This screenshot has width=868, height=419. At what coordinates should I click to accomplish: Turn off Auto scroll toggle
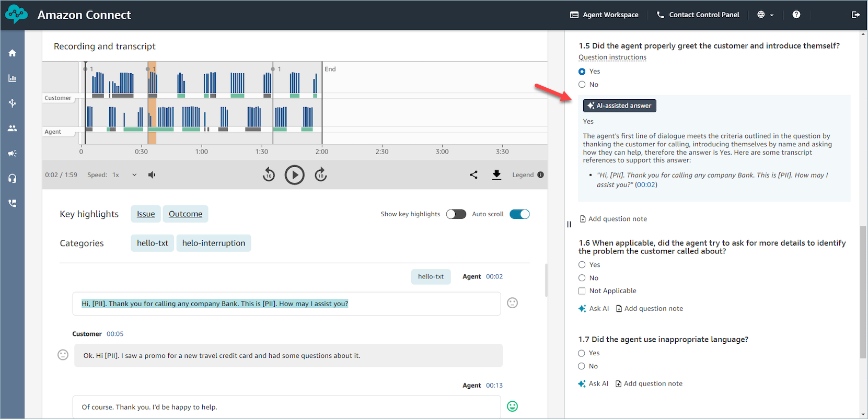[x=519, y=214]
